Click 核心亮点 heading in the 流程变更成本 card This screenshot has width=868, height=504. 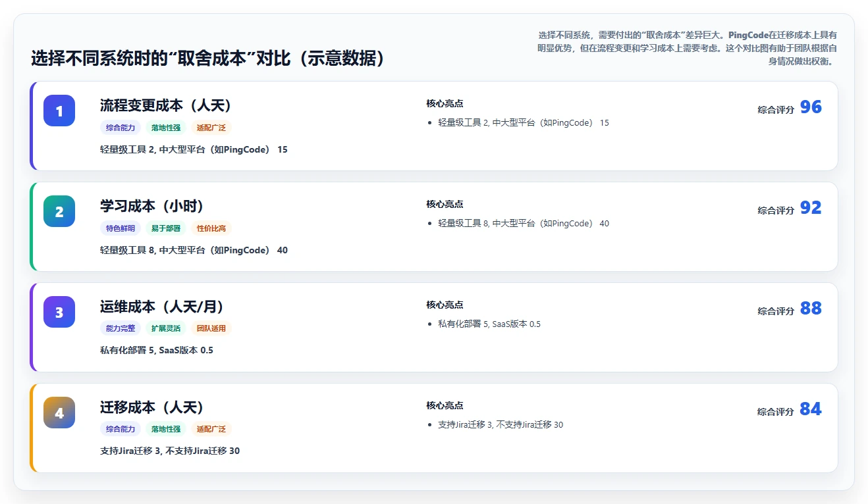pyautogui.click(x=445, y=103)
